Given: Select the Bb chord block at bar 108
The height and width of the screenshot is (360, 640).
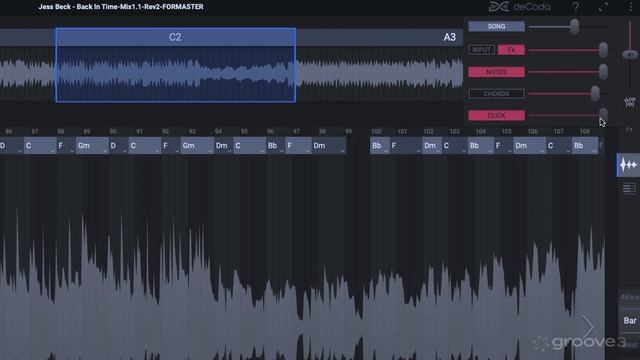Looking at the screenshot, I should (x=585, y=146).
